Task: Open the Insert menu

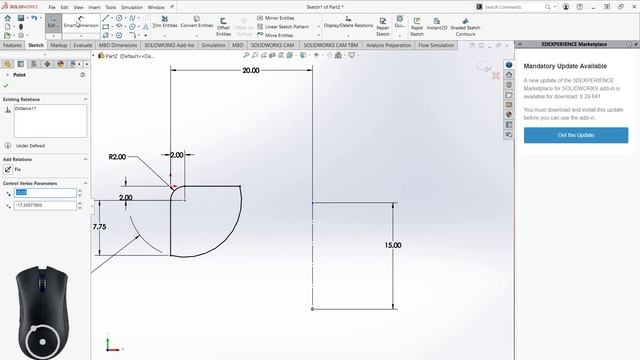Action: coord(94,7)
